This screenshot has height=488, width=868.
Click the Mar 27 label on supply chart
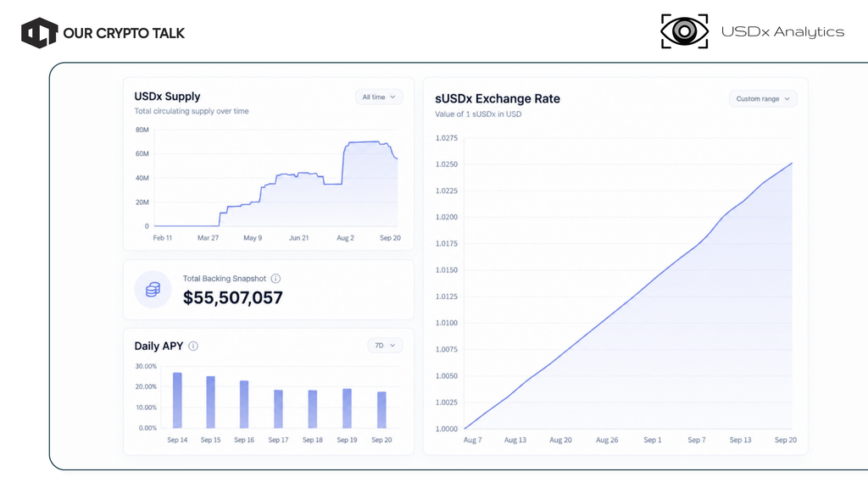pos(209,238)
